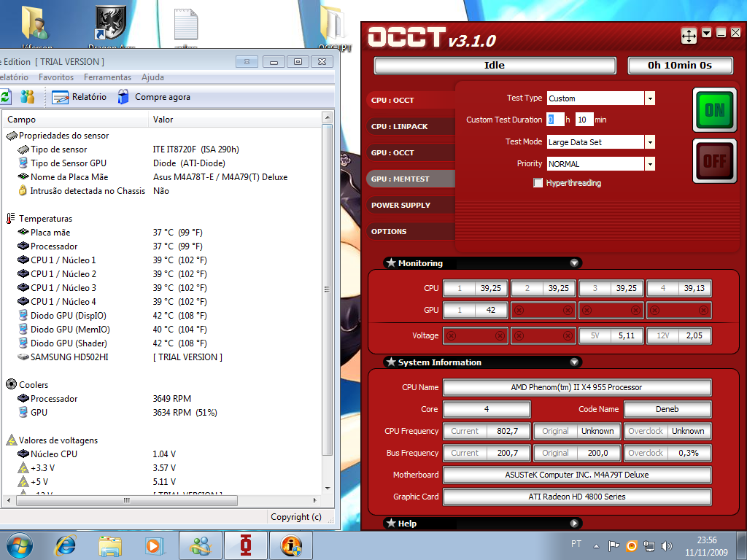Select the POWER SUPPLY tab
Image resolution: width=747 pixels, height=560 pixels.
coord(400,206)
